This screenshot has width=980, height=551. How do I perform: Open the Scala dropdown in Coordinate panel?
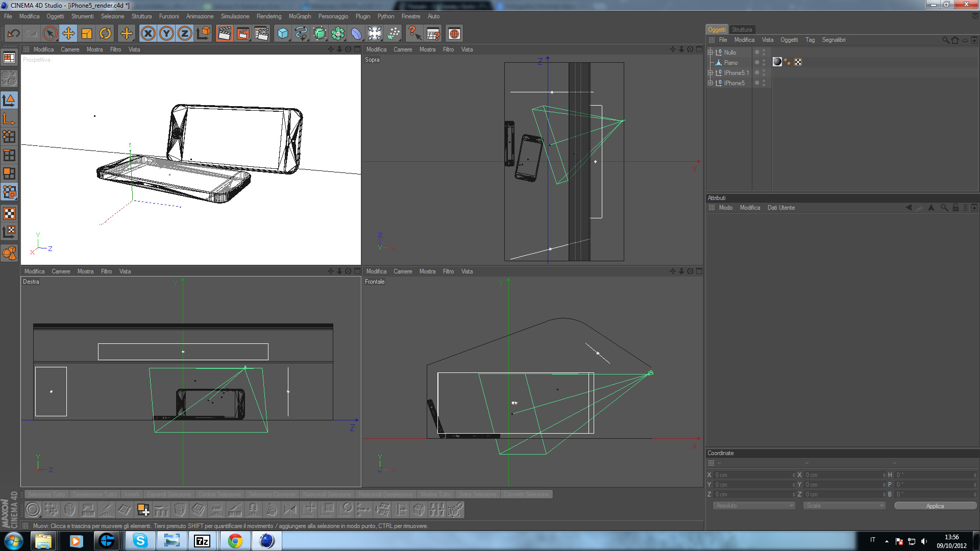click(844, 506)
